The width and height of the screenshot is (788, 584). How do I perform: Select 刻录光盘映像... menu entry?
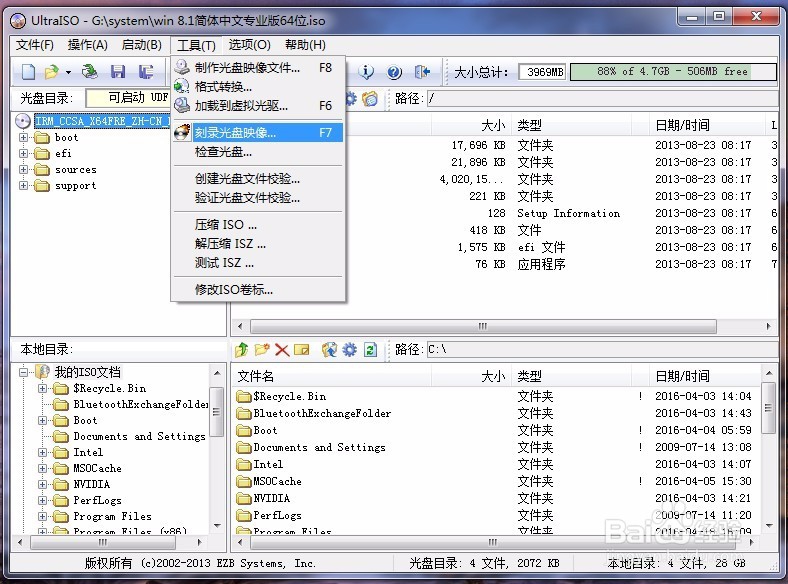coord(258,133)
